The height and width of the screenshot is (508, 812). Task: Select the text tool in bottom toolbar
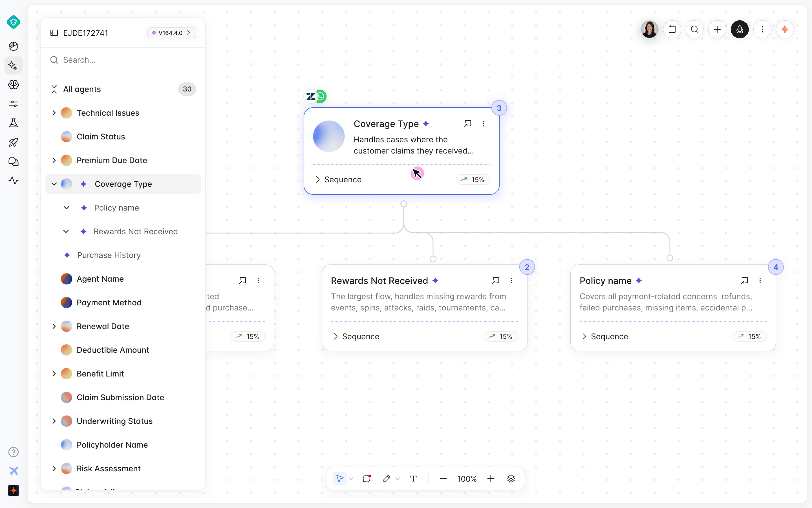[x=413, y=478]
